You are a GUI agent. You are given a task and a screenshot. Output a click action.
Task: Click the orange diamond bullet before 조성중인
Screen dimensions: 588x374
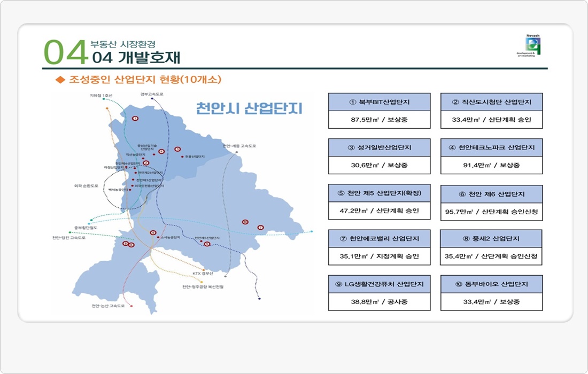60,80
